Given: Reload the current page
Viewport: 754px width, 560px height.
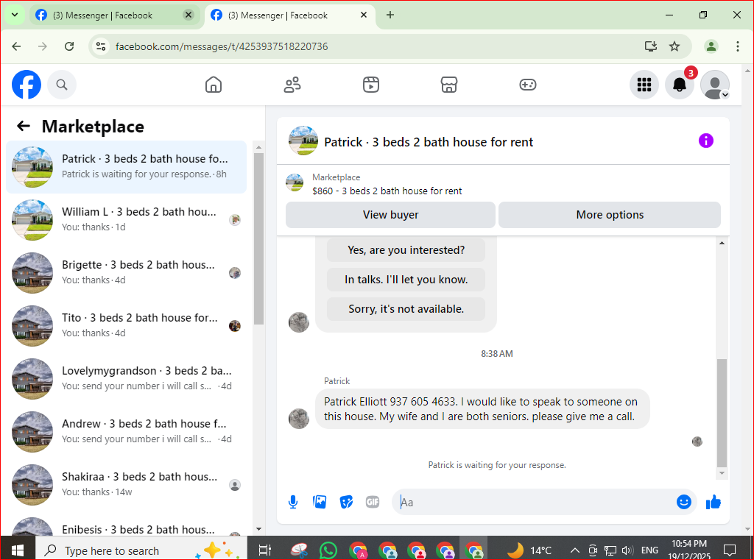Looking at the screenshot, I should coord(69,46).
